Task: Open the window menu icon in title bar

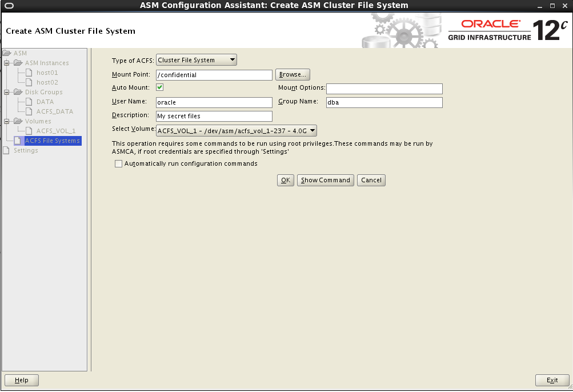Action: pos(9,6)
